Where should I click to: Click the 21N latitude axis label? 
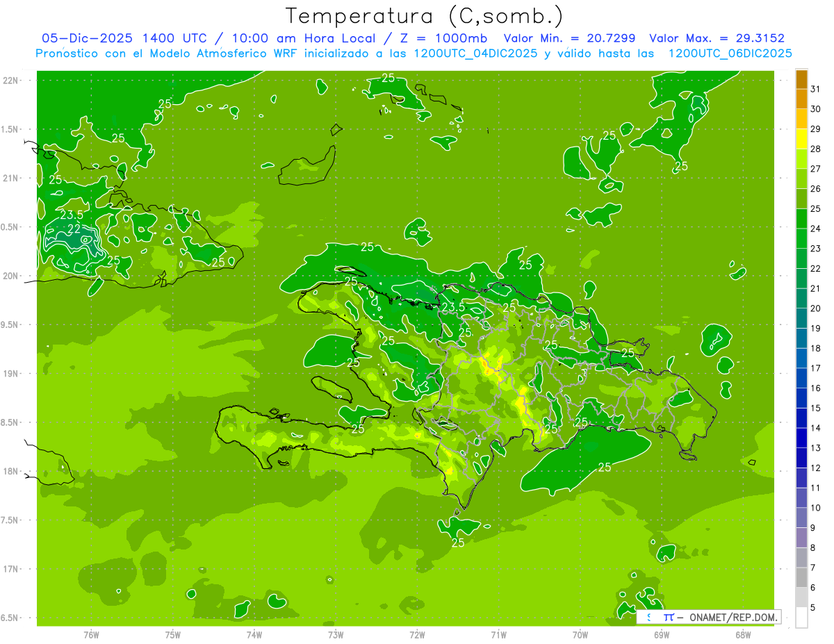(x=12, y=179)
